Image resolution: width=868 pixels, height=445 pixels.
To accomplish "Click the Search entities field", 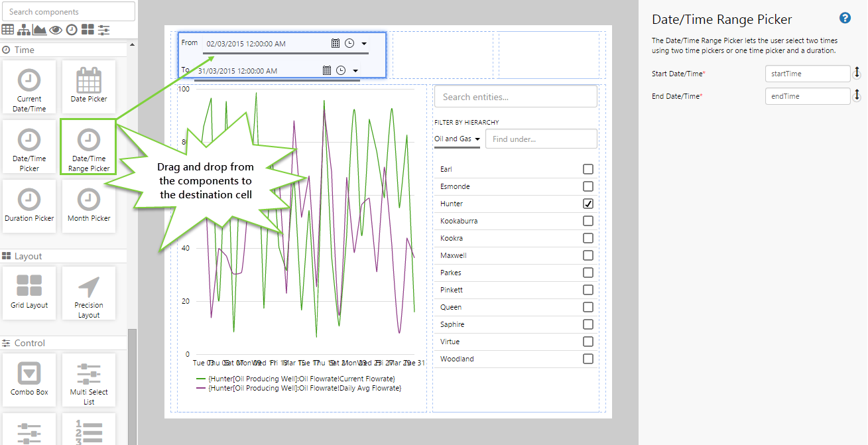I will (515, 97).
